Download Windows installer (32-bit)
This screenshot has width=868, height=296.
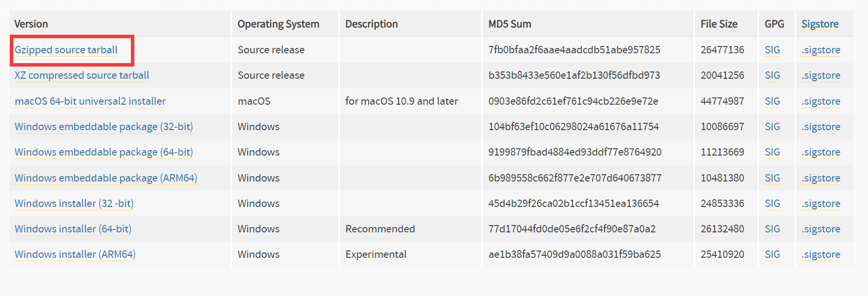click(x=74, y=204)
